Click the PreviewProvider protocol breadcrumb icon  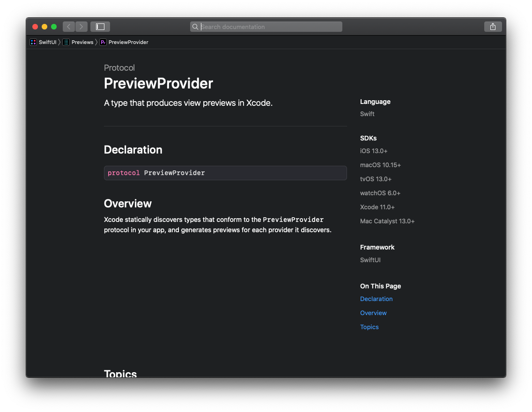click(103, 42)
